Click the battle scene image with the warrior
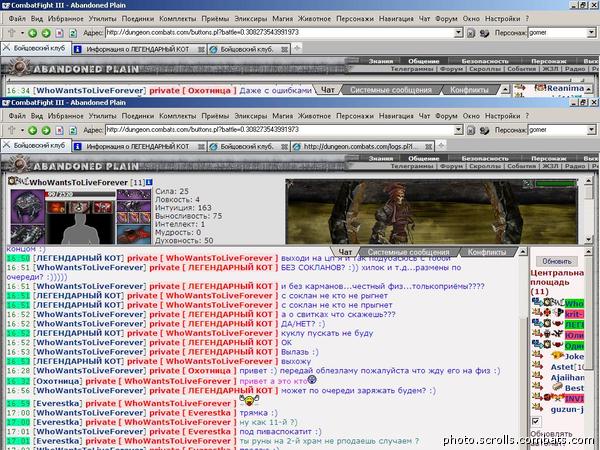The image size is (600, 450). 432,212
